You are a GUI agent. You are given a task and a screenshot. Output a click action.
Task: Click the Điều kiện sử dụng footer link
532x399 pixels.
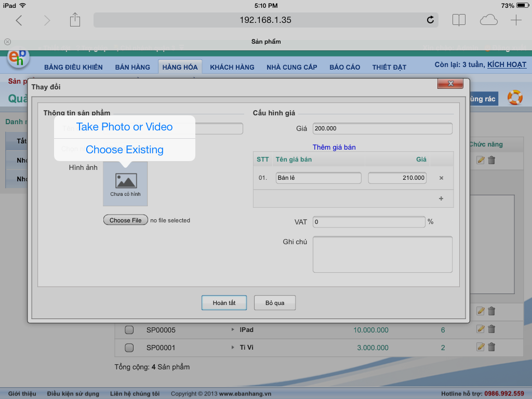(x=73, y=394)
